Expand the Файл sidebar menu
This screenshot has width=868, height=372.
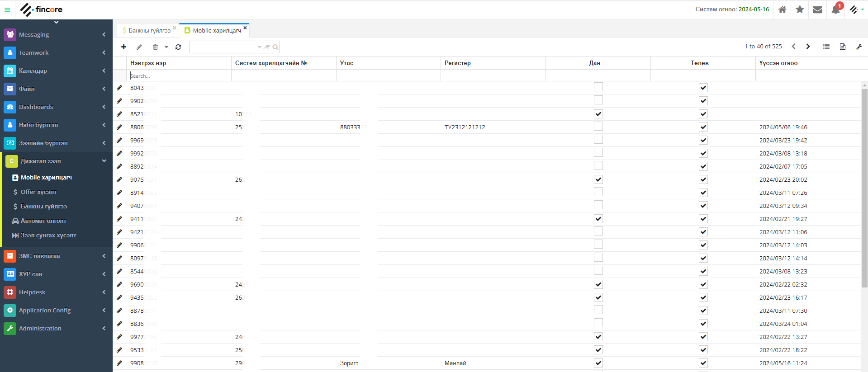pyautogui.click(x=56, y=89)
